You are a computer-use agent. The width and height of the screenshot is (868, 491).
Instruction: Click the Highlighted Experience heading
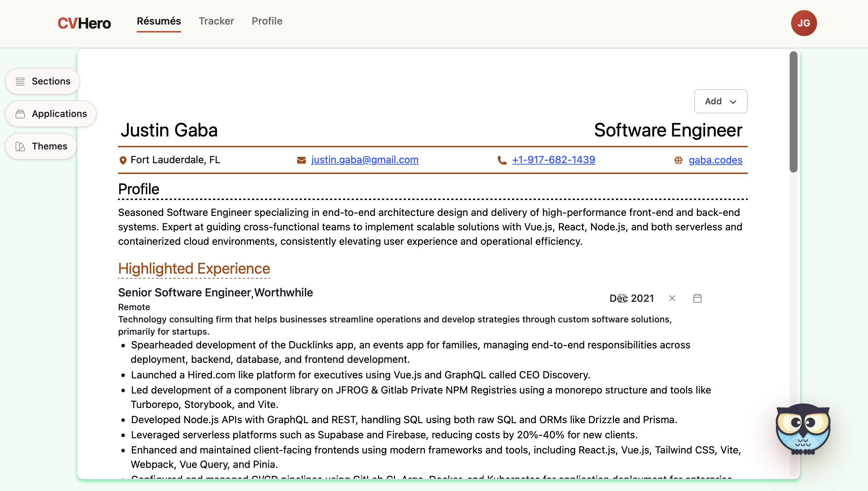point(194,269)
